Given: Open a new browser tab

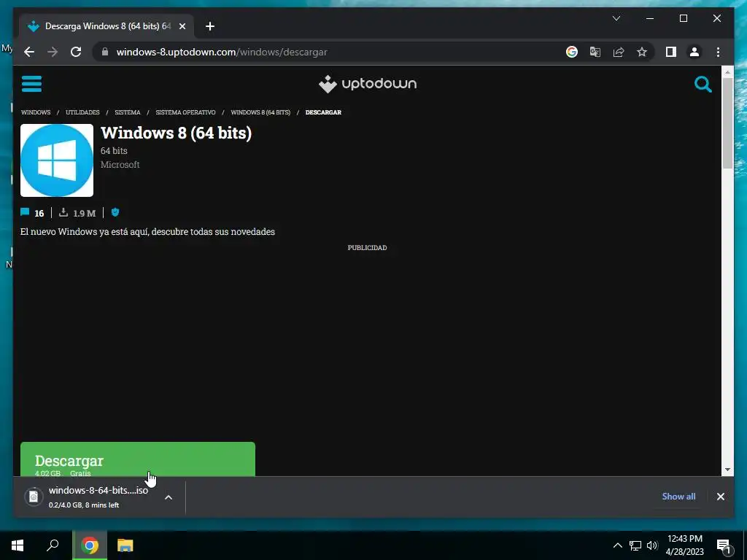Looking at the screenshot, I should tap(209, 26).
